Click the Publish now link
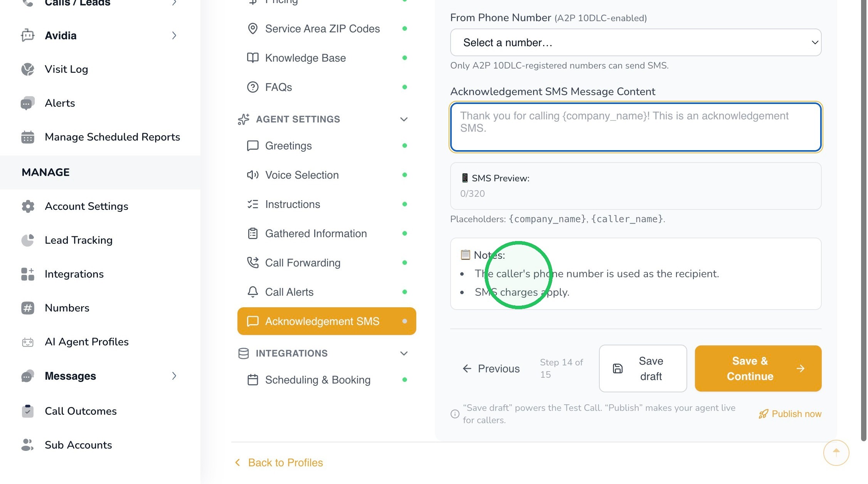The height and width of the screenshot is (484, 868). coord(790,414)
